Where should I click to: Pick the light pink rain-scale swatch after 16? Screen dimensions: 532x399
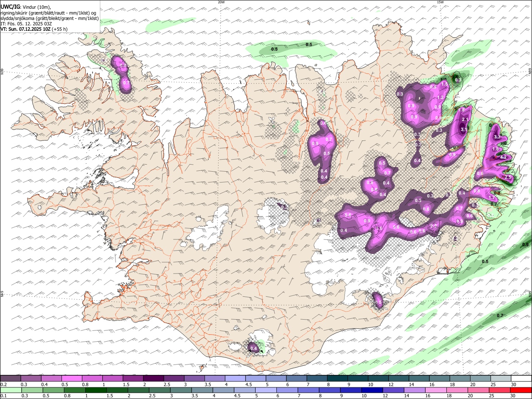(x=436, y=390)
